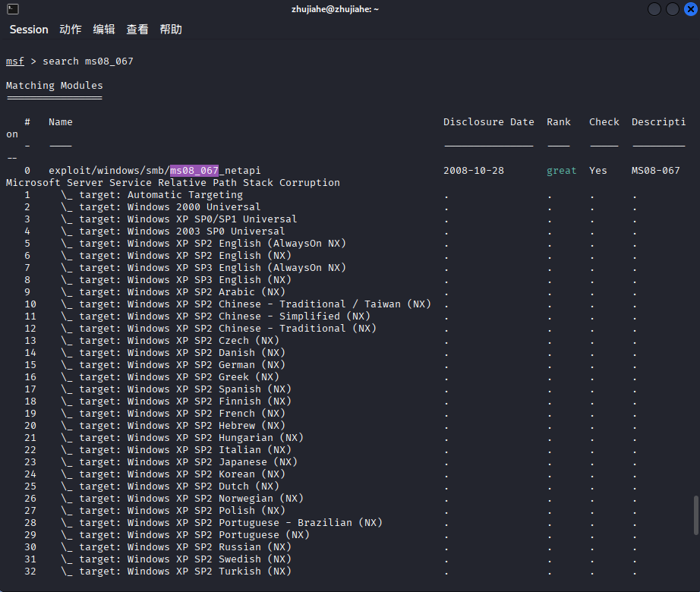The width and height of the screenshot is (700, 592).
Task: Click the terminal icon in the title bar
Action: point(13,9)
